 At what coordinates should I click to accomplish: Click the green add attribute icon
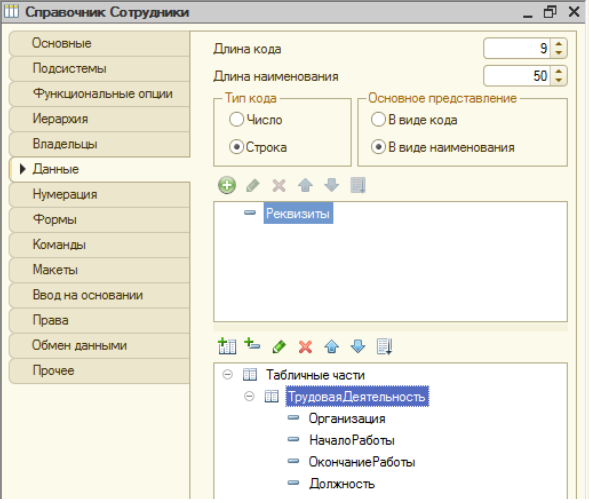[x=227, y=185]
